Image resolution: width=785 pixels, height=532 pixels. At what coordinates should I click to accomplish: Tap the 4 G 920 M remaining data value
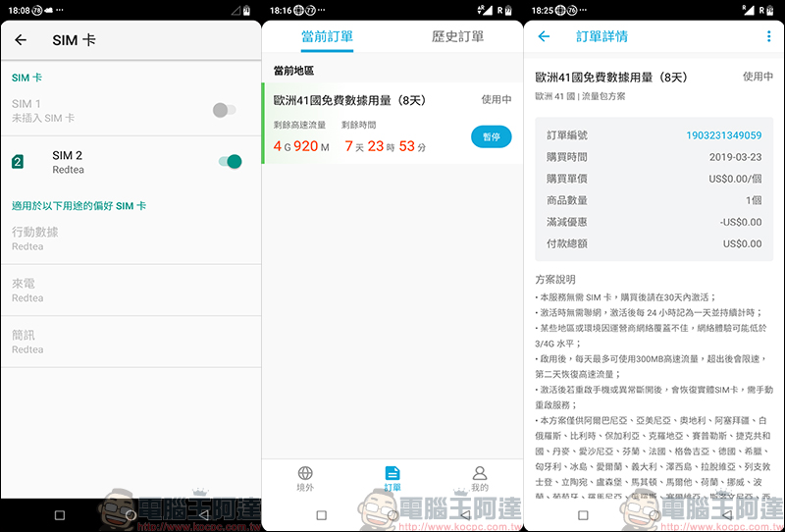(x=301, y=146)
